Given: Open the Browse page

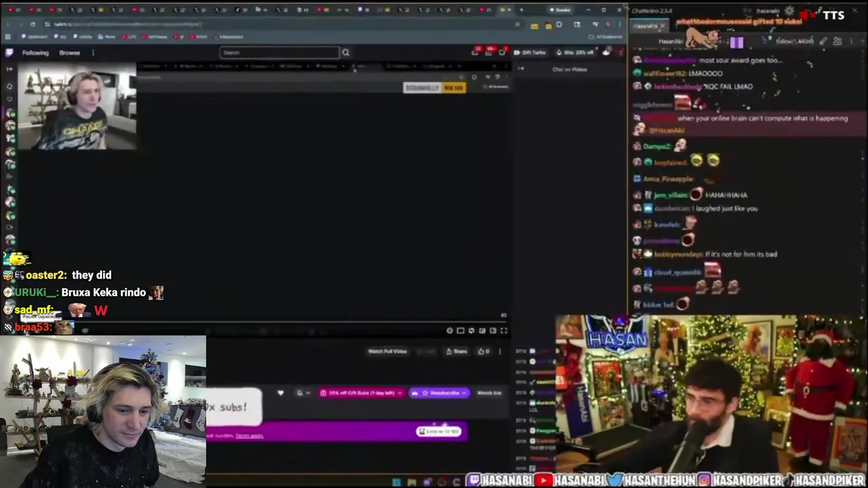Looking at the screenshot, I should (69, 53).
